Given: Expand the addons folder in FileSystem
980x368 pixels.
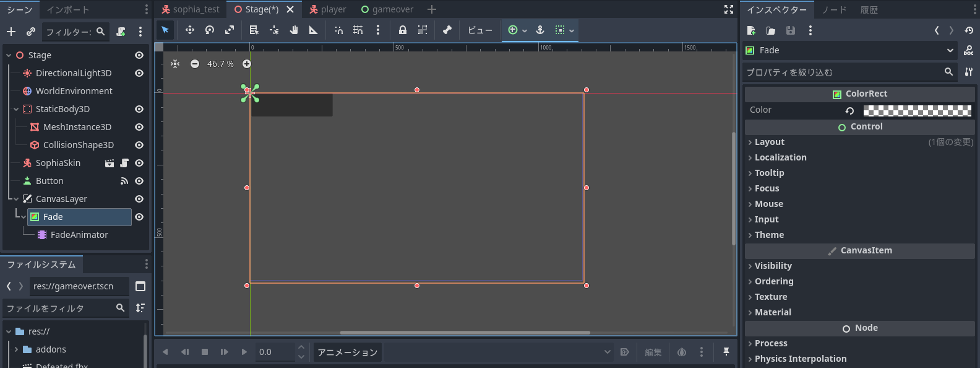Looking at the screenshot, I should pyautogui.click(x=16, y=349).
